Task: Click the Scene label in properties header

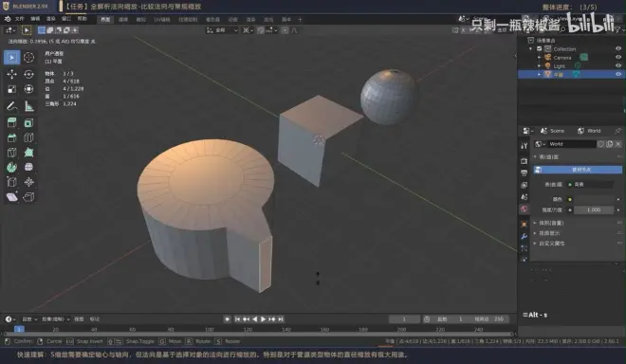Action: tap(557, 131)
